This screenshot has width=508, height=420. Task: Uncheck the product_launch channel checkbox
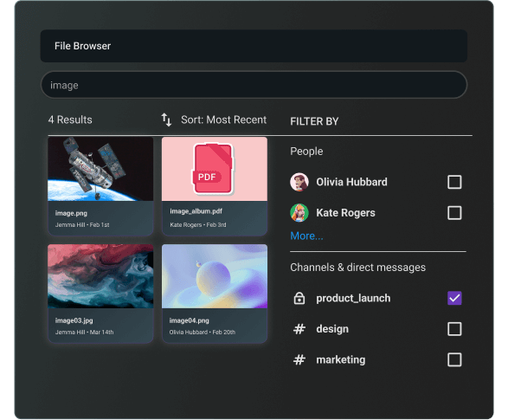point(454,298)
